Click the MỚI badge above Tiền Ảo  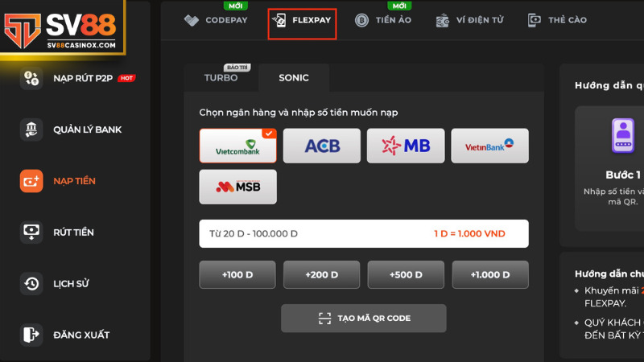399,6
